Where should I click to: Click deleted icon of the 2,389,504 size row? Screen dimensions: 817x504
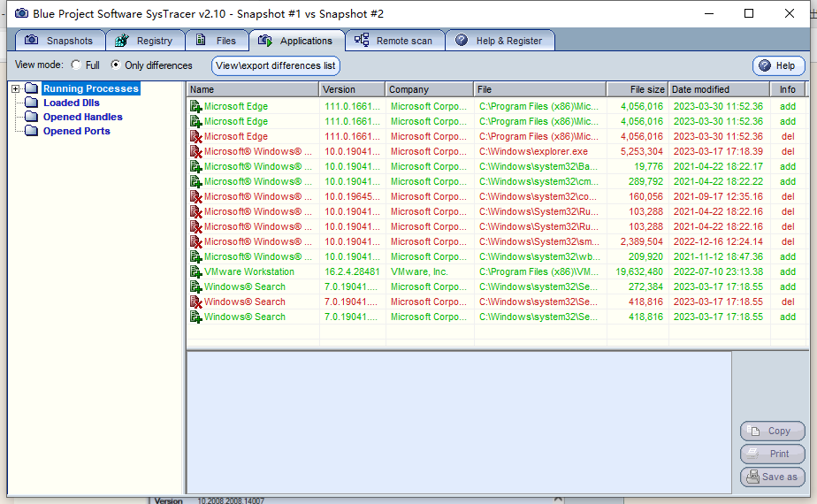(x=196, y=242)
